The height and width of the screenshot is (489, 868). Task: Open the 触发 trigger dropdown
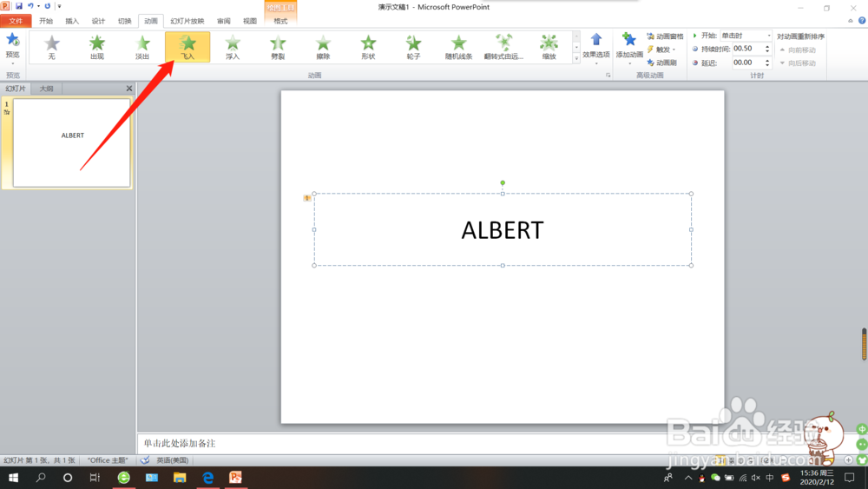(661, 50)
